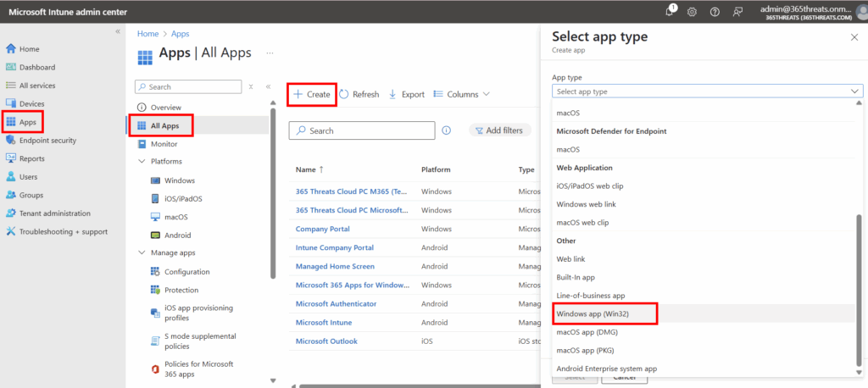This screenshot has width=868, height=388.
Task: Open Tenant administration
Action: (x=55, y=213)
